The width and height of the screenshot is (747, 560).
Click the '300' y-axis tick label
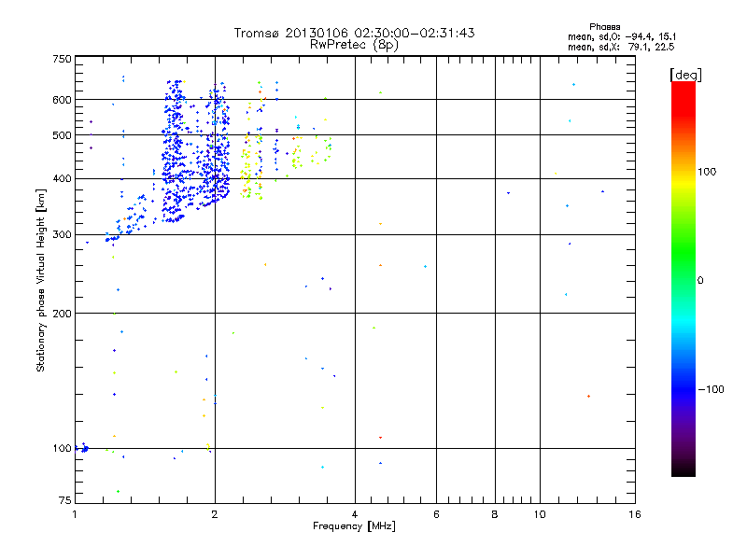coord(62,235)
